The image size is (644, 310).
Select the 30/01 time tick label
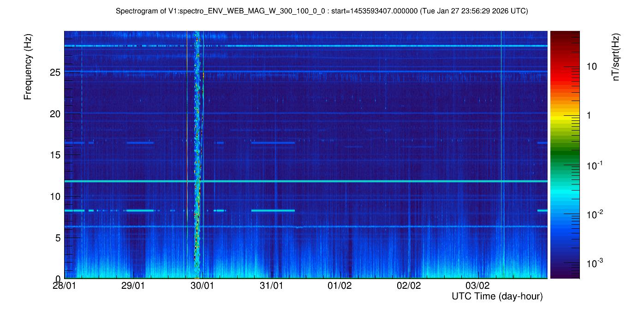click(x=202, y=286)
